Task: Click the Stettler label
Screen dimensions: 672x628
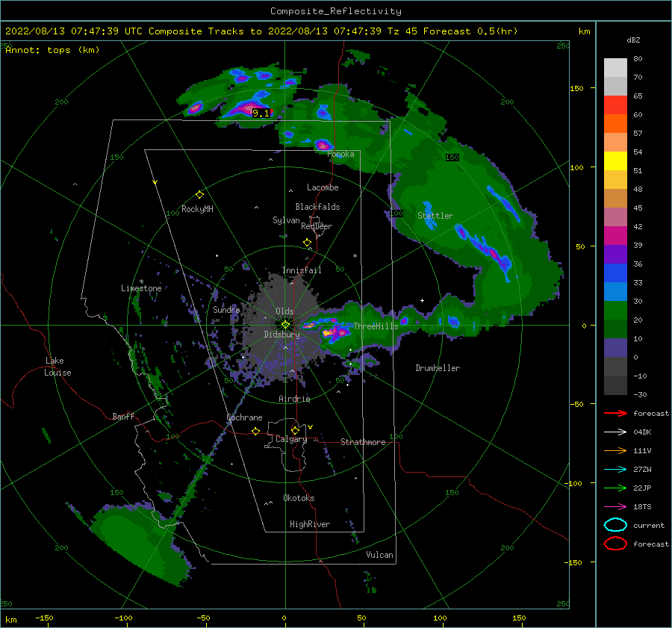Action: [435, 216]
